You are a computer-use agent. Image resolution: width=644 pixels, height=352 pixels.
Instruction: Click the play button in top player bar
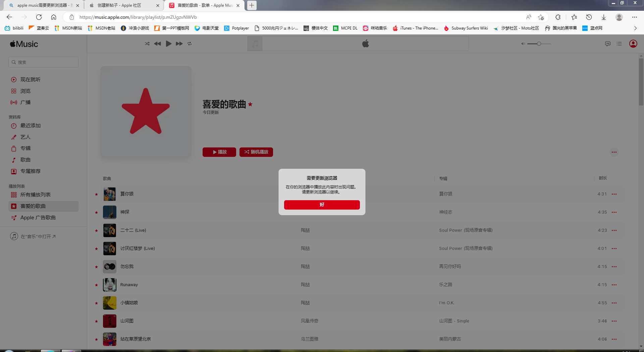(168, 44)
